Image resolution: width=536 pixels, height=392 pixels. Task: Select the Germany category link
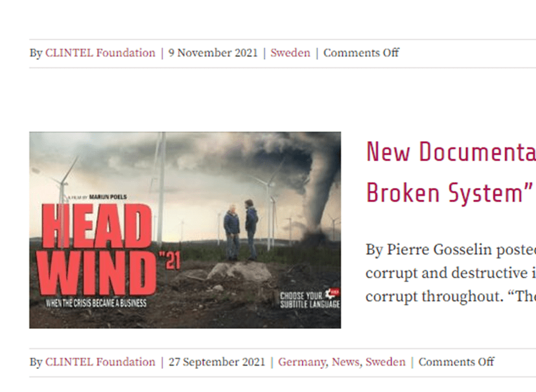[302, 362]
